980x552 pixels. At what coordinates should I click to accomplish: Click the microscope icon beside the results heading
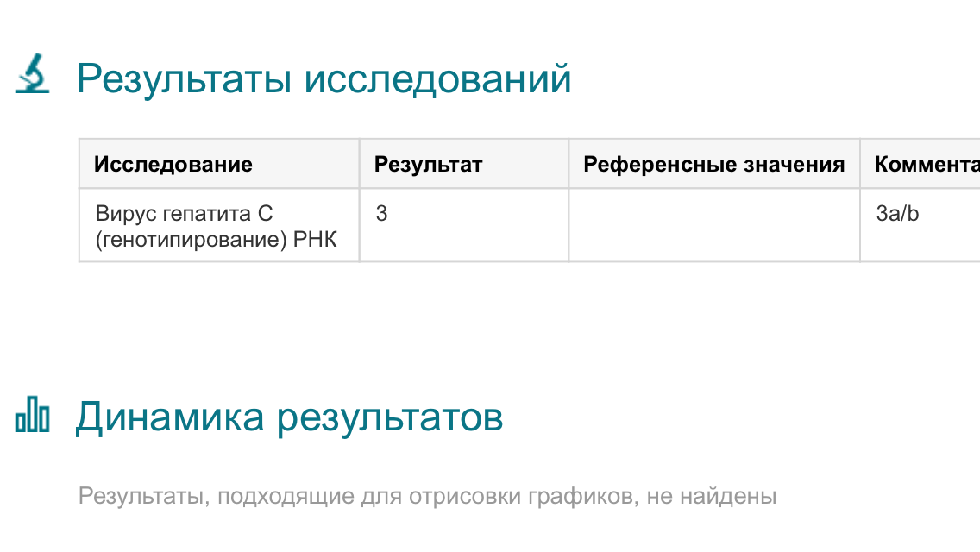click(33, 74)
